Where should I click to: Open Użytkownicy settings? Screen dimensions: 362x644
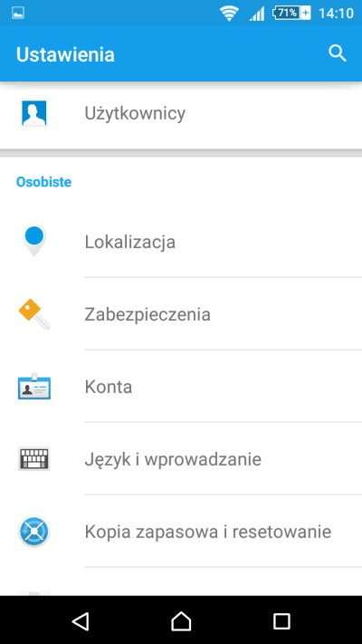pyautogui.click(x=181, y=113)
